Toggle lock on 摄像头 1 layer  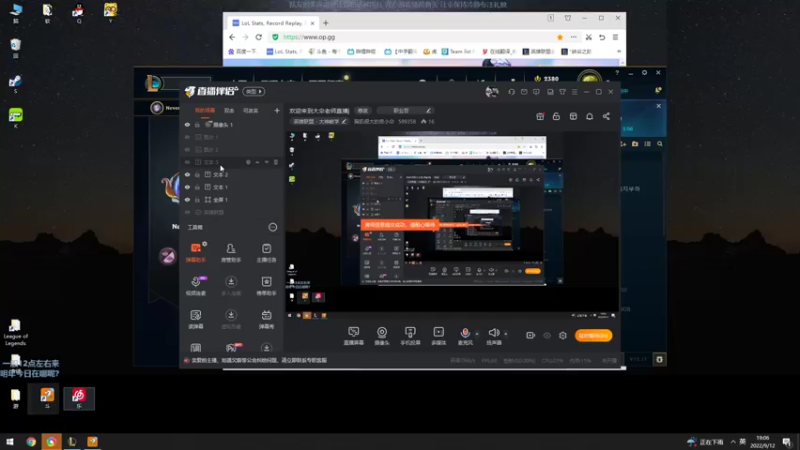click(x=197, y=124)
